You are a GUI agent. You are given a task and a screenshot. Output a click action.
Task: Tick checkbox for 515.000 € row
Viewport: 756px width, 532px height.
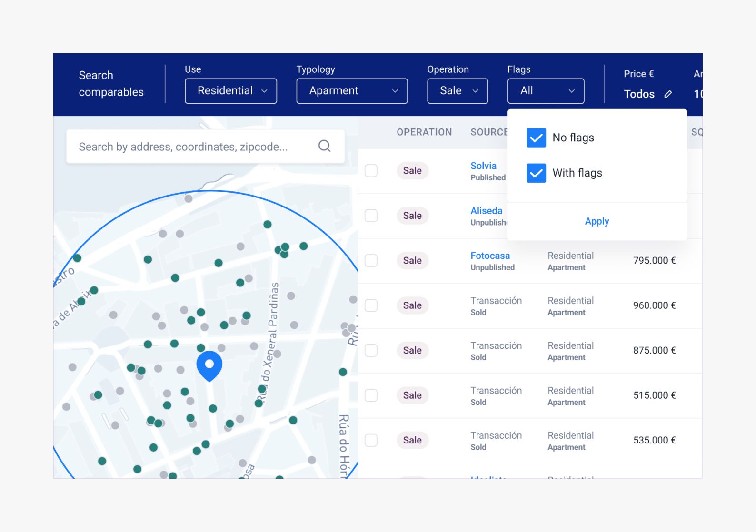(371, 395)
